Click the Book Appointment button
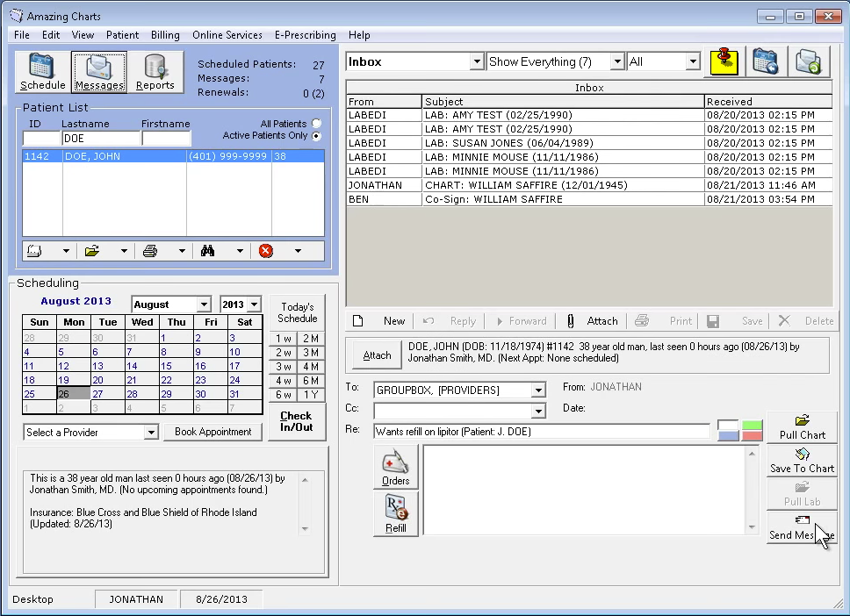The width and height of the screenshot is (850, 616). tap(214, 432)
